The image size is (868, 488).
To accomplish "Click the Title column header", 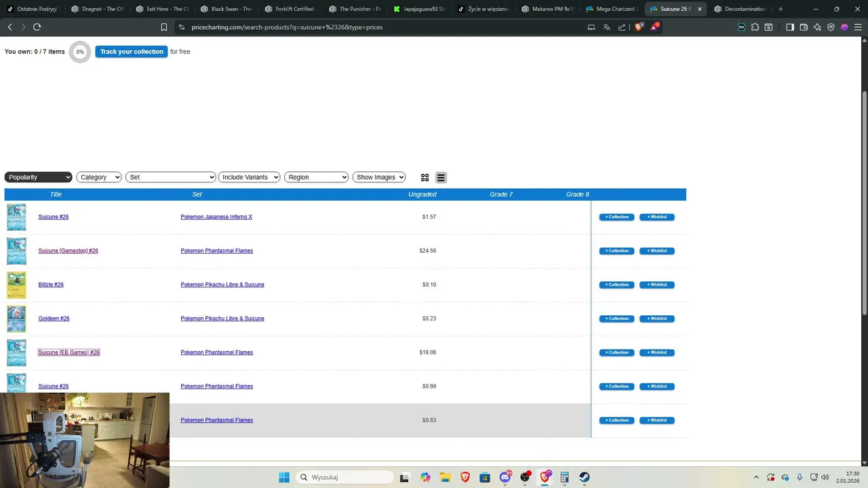I will [56, 195].
